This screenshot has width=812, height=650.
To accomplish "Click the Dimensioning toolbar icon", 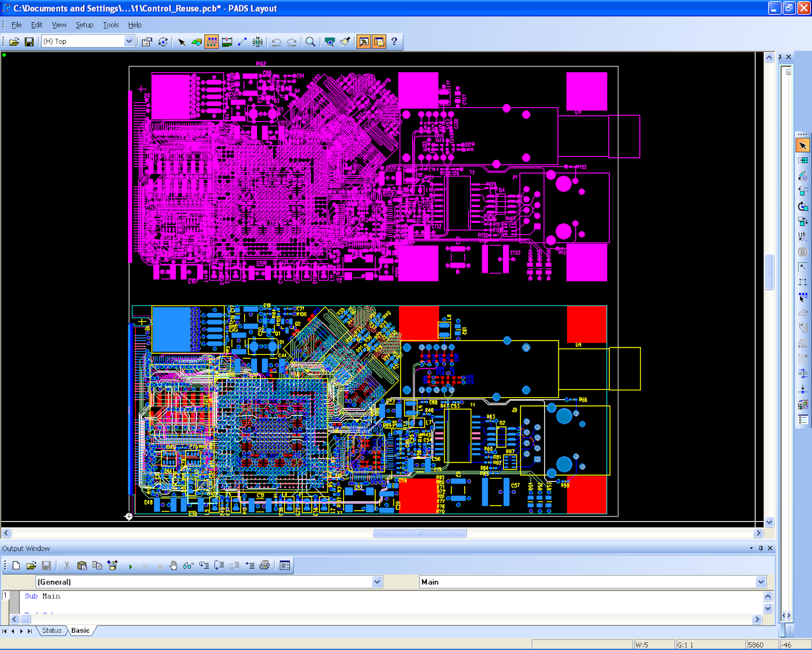I will pyautogui.click(x=242, y=42).
